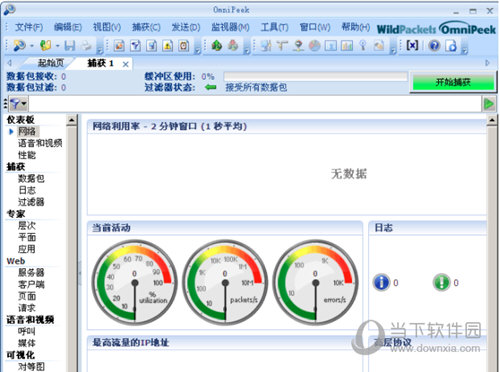This screenshot has height=372, width=500.
Task: Expand dropdown arrow next to open folder icon
Action: point(57,45)
